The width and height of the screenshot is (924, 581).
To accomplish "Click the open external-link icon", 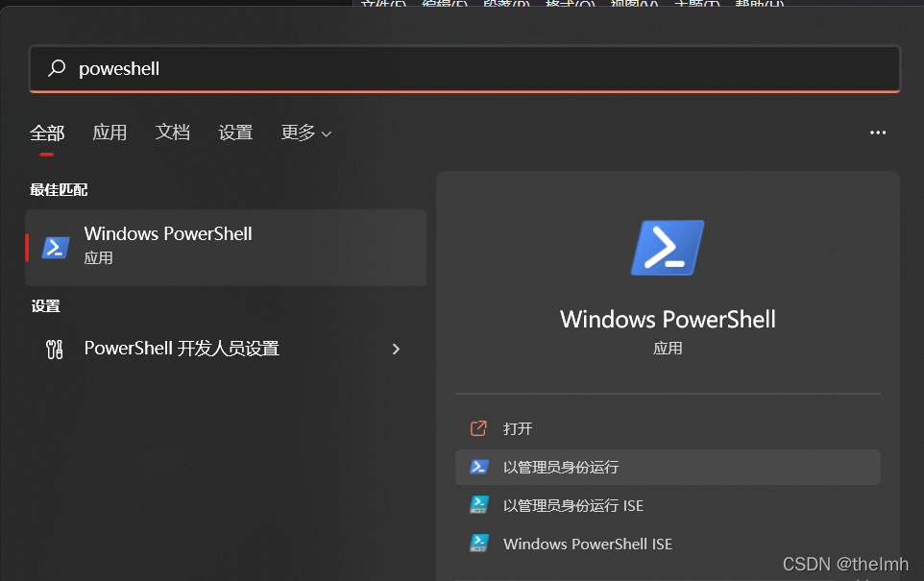I will coord(478,428).
